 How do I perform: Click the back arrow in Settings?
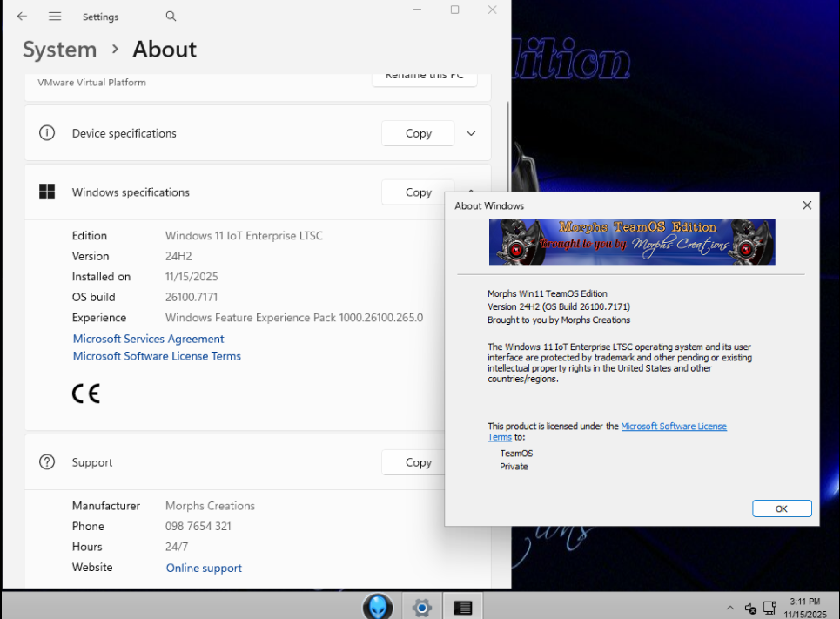tap(22, 17)
